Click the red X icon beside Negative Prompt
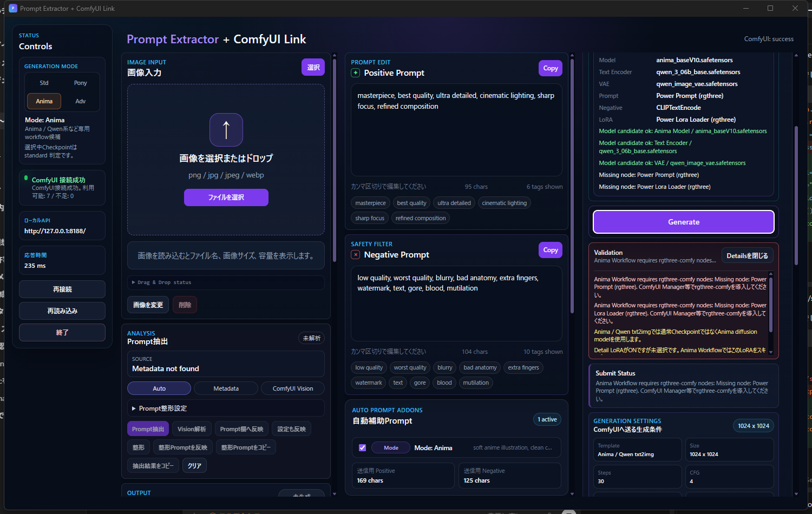Screen dimensions: 812x514 click(x=355, y=255)
